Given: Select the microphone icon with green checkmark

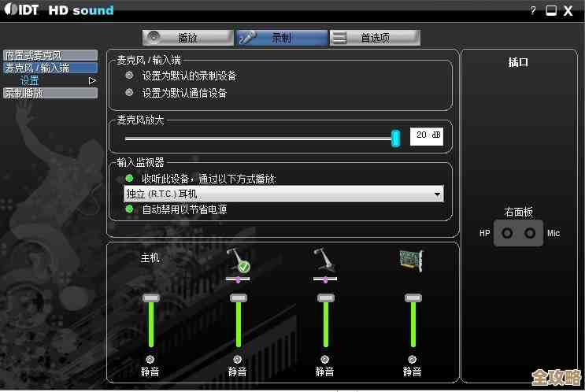Looking at the screenshot, I should pyautogui.click(x=239, y=261).
